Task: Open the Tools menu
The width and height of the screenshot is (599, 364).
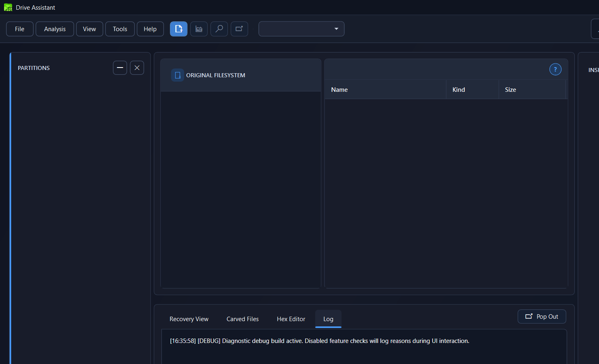Action: (120, 29)
